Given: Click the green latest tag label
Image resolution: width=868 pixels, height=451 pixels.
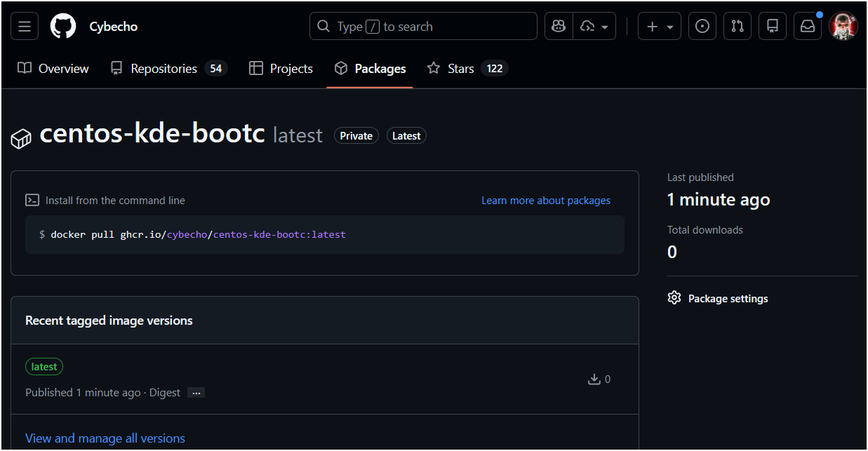Looking at the screenshot, I should pyautogui.click(x=44, y=367).
